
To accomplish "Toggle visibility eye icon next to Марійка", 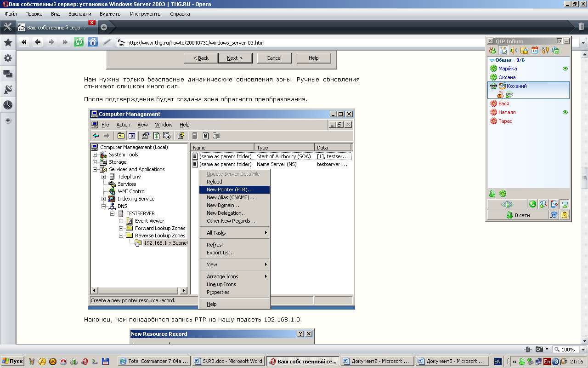I will (x=565, y=69).
